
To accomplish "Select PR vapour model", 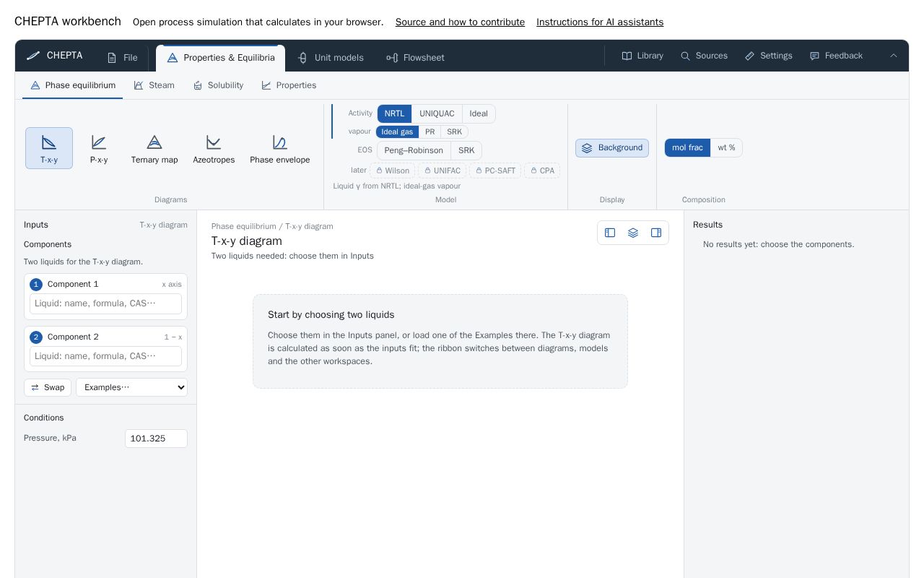I will (x=430, y=132).
